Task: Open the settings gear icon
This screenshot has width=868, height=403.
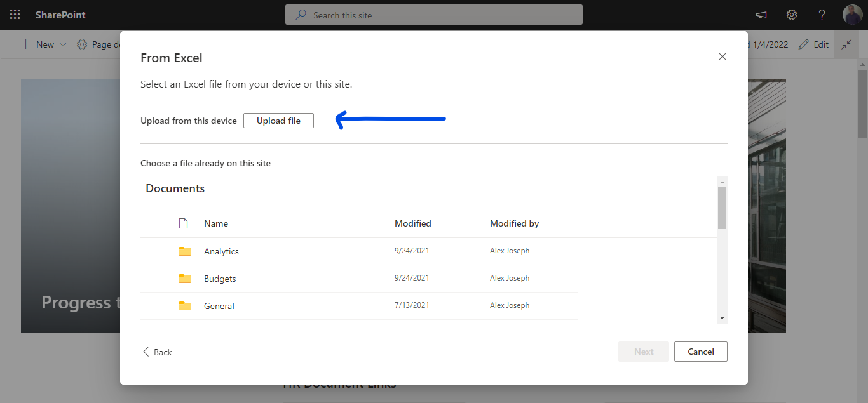Action: (x=791, y=15)
